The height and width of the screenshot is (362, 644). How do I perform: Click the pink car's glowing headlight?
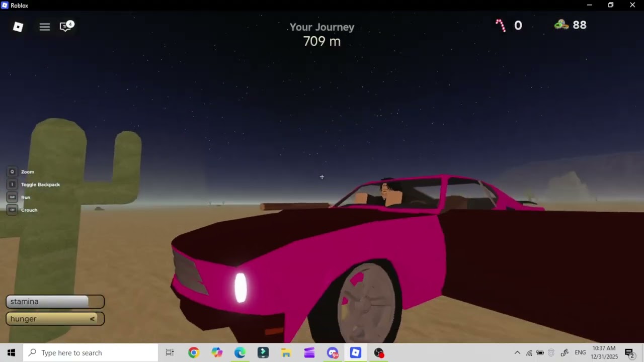pyautogui.click(x=241, y=288)
